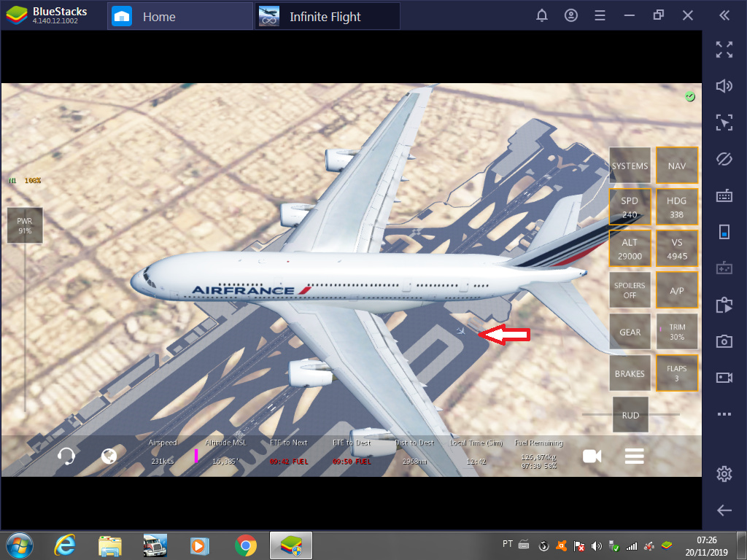Open BlueStacks account profile icon
Image resolution: width=747 pixels, height=560 pixels.
[x=570, y=16]
